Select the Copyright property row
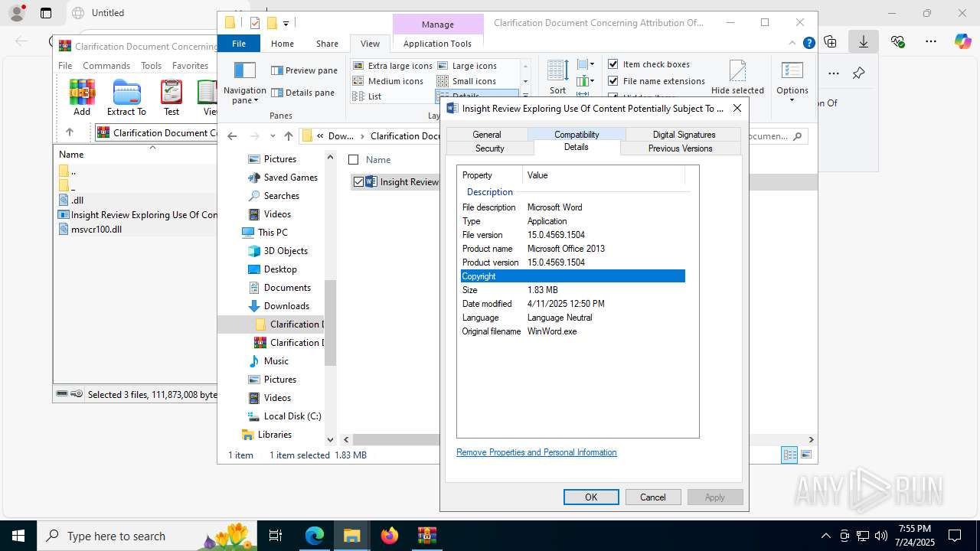The height and width of the screenshot is (551, 980). (573, 276)
